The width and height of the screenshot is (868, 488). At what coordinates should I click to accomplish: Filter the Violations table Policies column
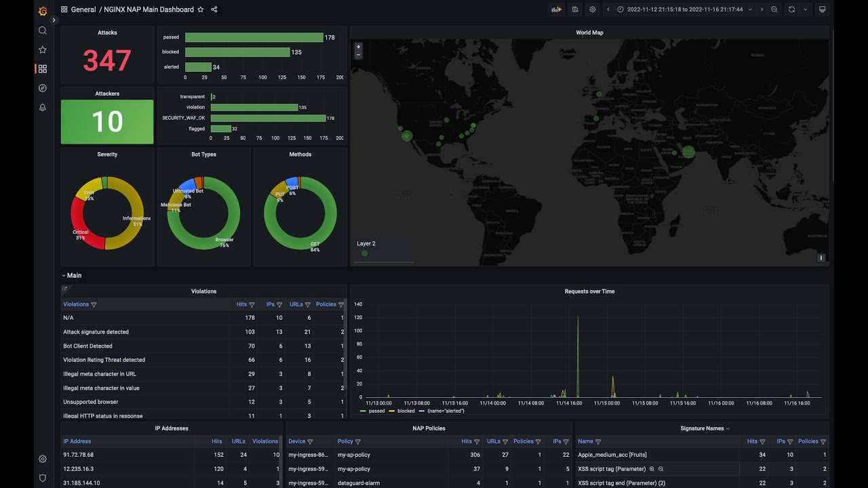coord(341,305)
